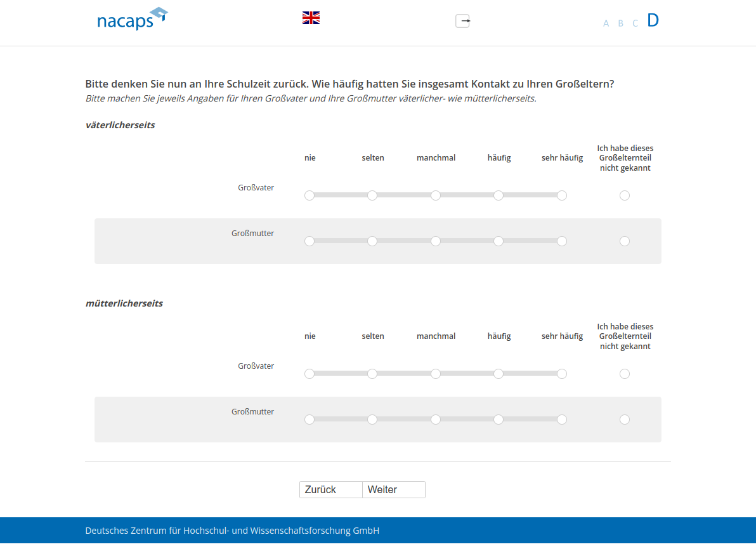The width and height of the screenshot is (756, 549).
Task: Mark maternal Großmutter as not known
Action: 625,420
